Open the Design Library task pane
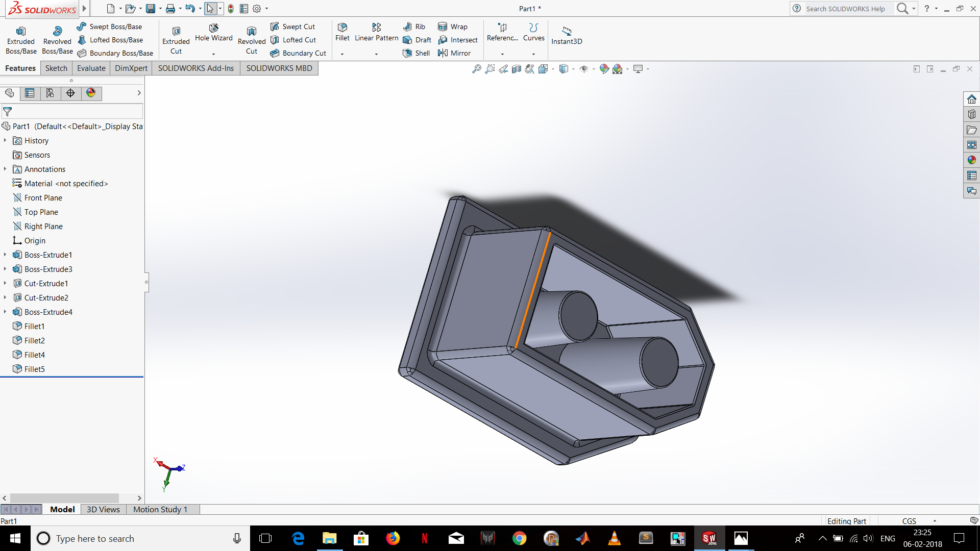Image resolution: width=980 pixels, height=551 pixels. (x=971, y=114)
